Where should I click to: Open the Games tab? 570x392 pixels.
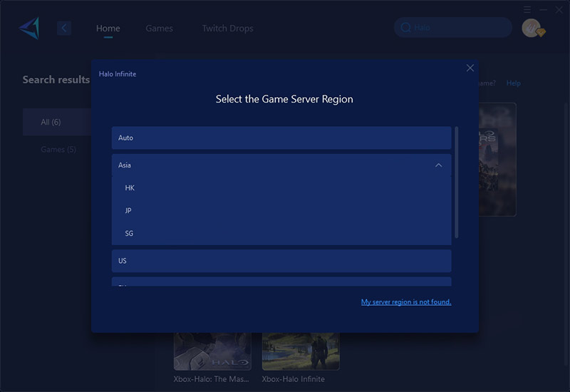[159, 29]
